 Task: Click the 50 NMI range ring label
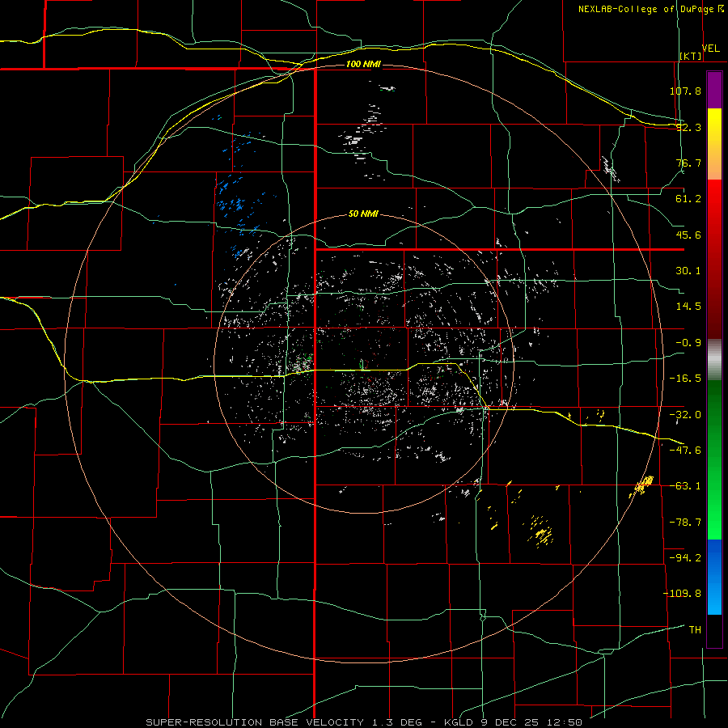tap(363, 214)
